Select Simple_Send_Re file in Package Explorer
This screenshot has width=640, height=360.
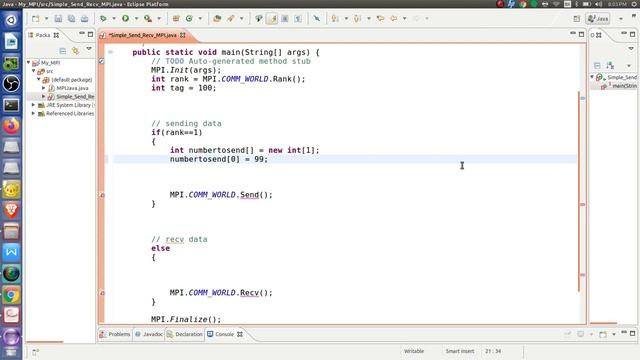(75, 96)
